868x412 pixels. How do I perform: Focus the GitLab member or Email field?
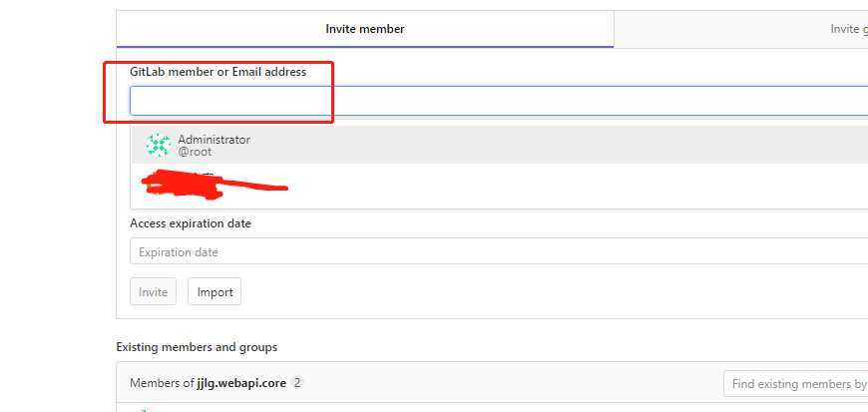[x=499, y=101]
